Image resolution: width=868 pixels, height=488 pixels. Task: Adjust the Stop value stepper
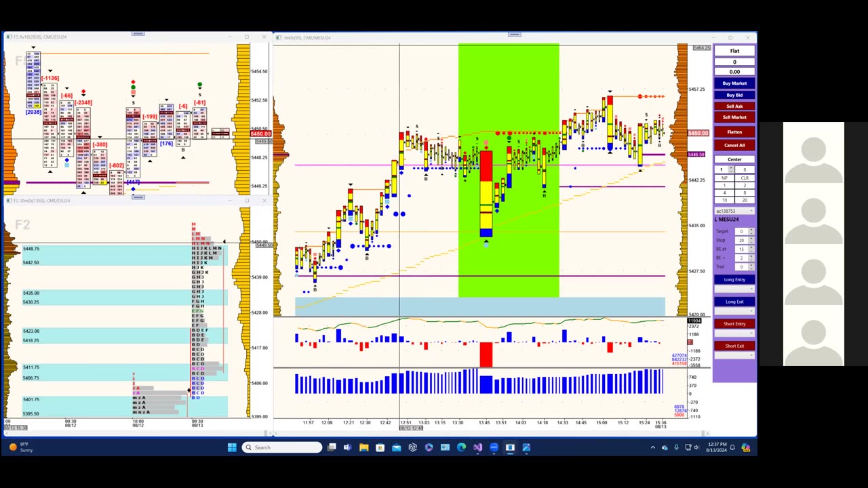point(751,240)
